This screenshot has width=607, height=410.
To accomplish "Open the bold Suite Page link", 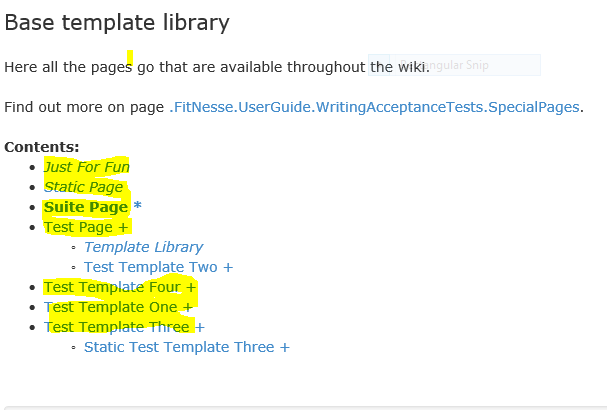I will 86,207.
